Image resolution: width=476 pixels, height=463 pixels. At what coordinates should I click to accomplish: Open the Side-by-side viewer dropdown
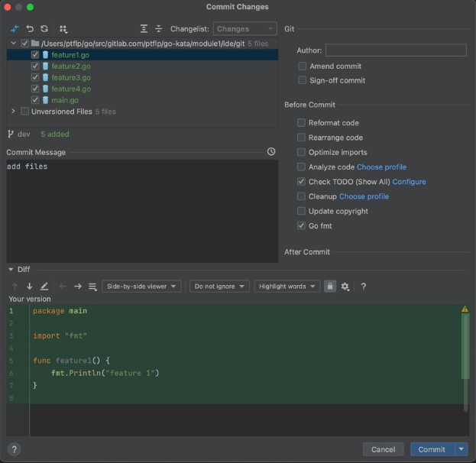point(143,287)
